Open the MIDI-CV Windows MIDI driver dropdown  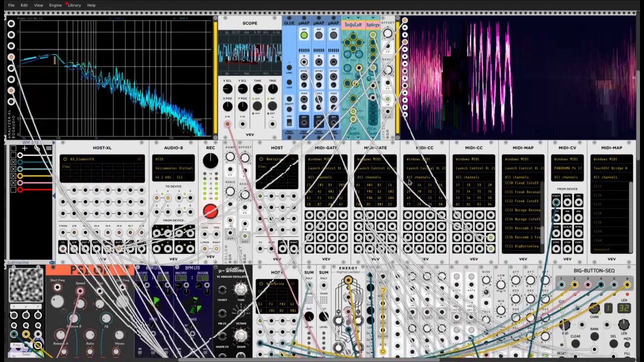click(567, 159)
